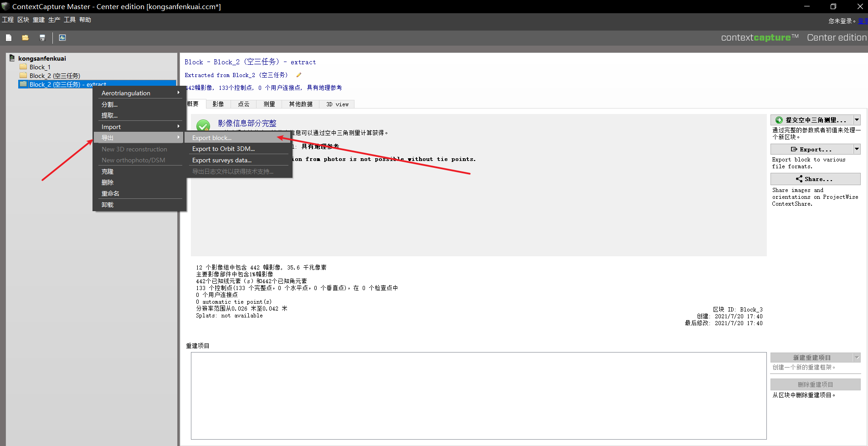Click the 影像信息部分完整 heading
This screenshot has height=446, width=868.
pyautogui.click(x=247, y=123)
